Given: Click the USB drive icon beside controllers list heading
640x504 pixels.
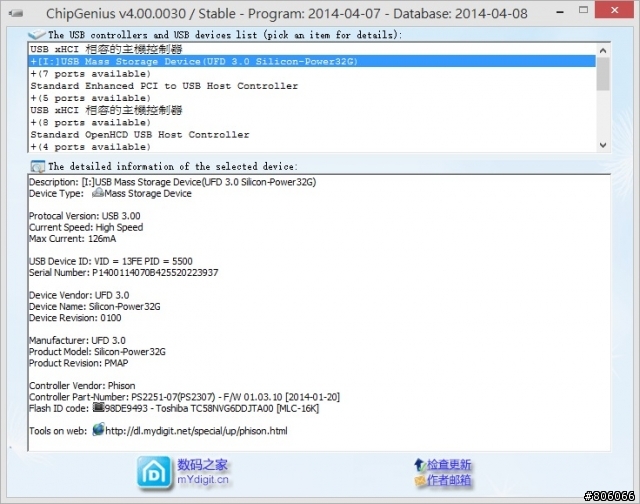Looking at the screenshot, I should point(37,34).
